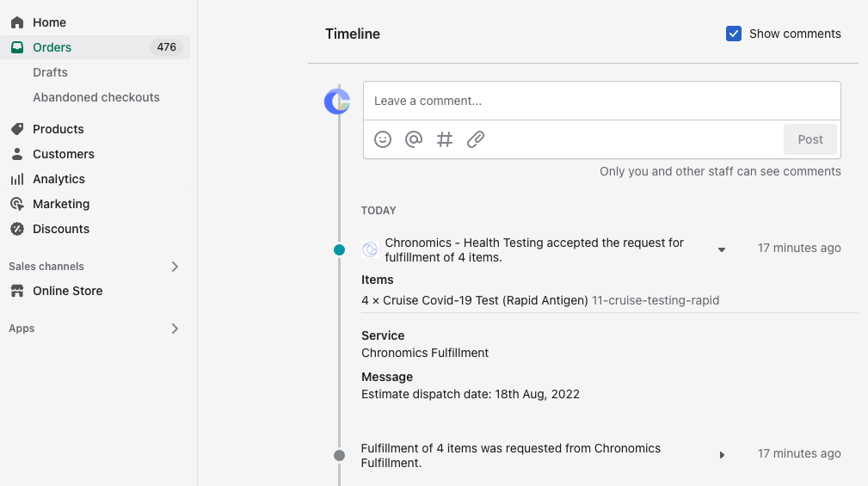Screen dimensions: 868x486
Task: Insert an emoji in the comment
Action: (383, 139)
